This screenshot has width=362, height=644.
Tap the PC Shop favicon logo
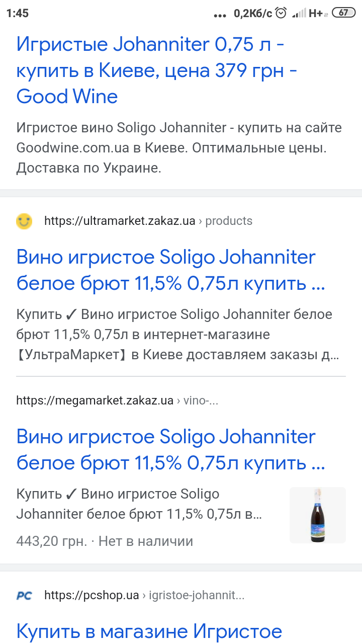click(x=24, y=596)
